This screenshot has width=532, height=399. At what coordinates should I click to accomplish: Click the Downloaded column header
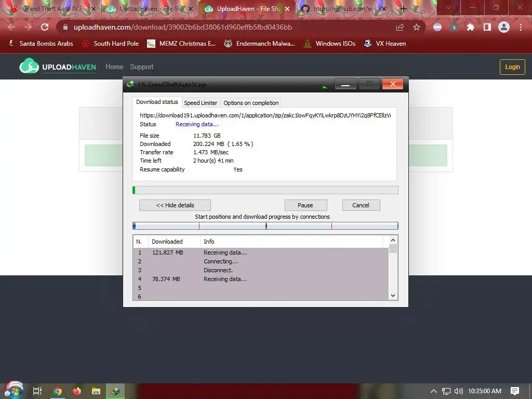175,242
